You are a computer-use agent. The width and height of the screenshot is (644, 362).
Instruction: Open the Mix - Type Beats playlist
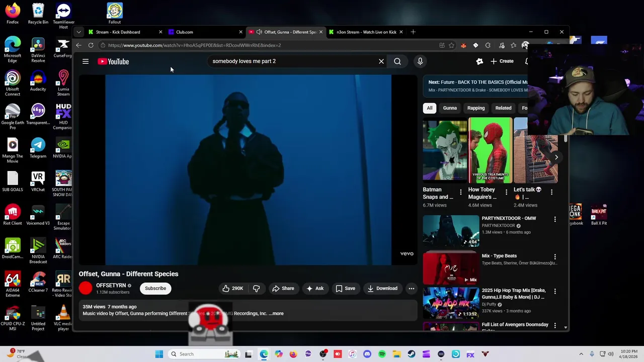451,268
